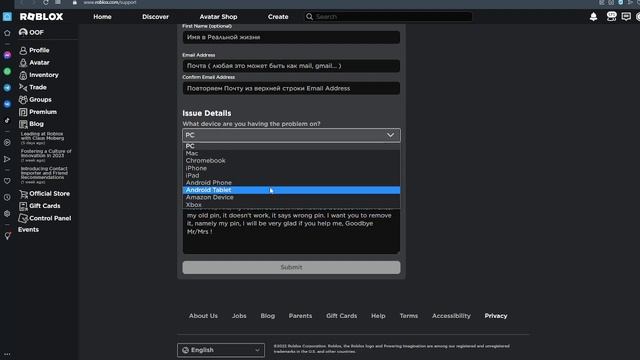Click the globe icon in language selector
Screen dimensions: 640x360
(185, 350)
